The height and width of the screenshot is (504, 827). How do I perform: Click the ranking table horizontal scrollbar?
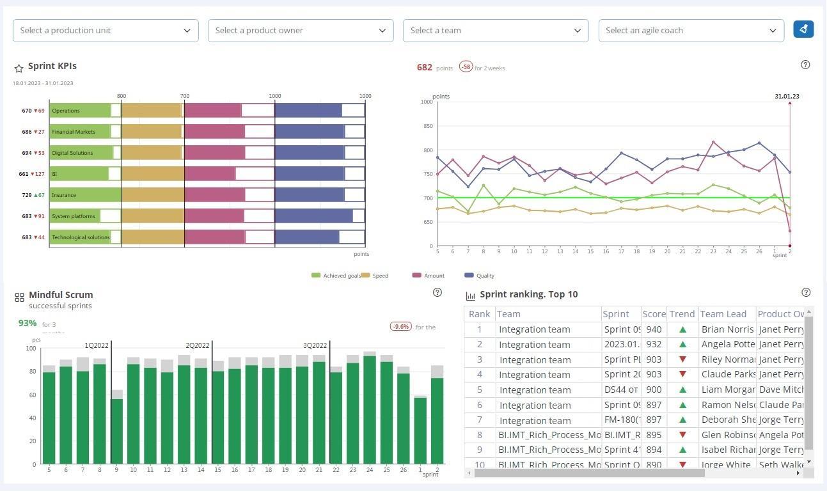point(588,473)
